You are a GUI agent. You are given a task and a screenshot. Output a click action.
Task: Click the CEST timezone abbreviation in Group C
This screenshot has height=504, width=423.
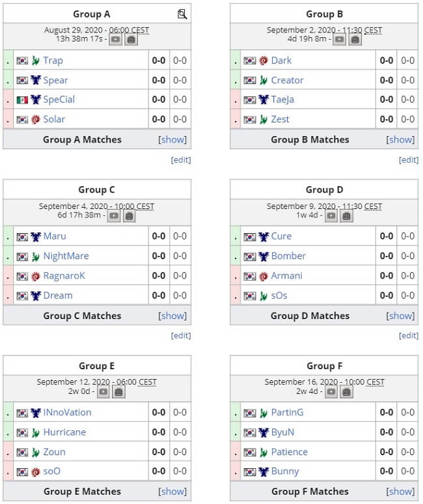pos(145,206)
